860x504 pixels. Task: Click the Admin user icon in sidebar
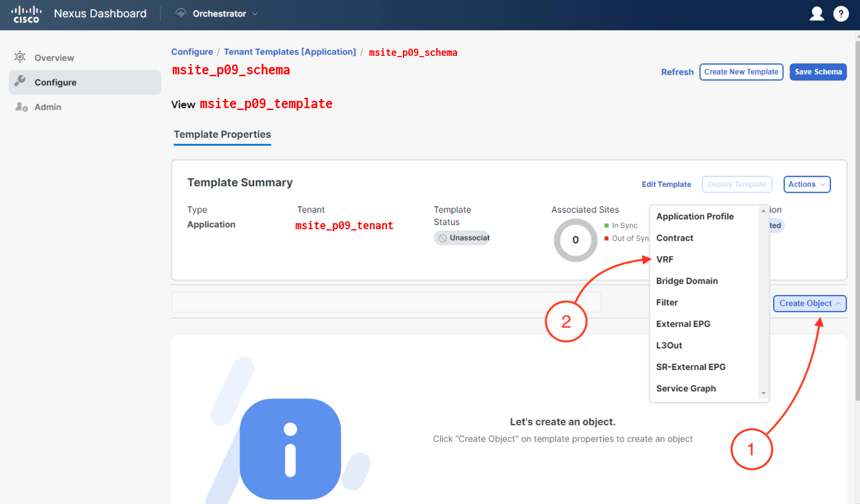(21, 107)
